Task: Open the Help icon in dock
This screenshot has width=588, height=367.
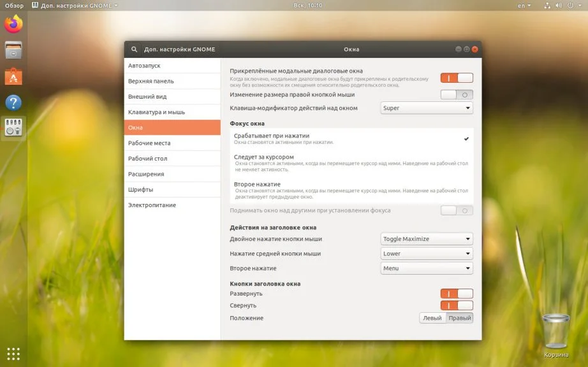Action: click(13, 102)
